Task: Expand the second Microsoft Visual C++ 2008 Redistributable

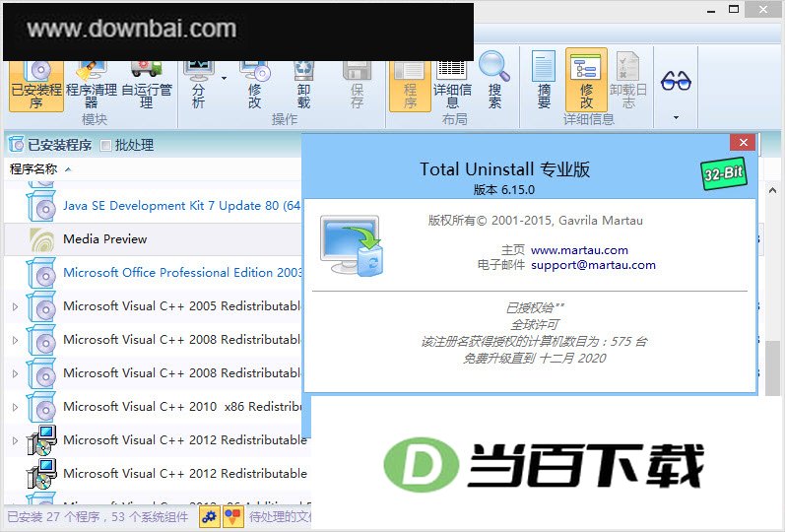Action: (15, 373)
